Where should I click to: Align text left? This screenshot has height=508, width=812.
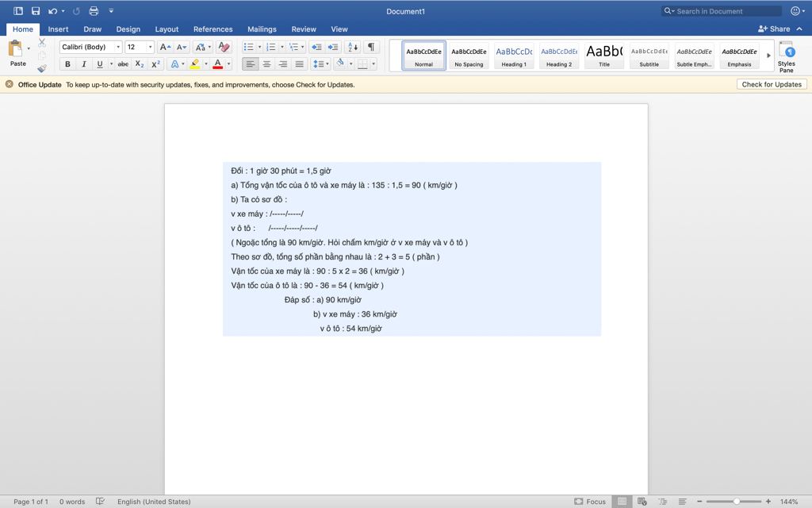tap(250, 64)
